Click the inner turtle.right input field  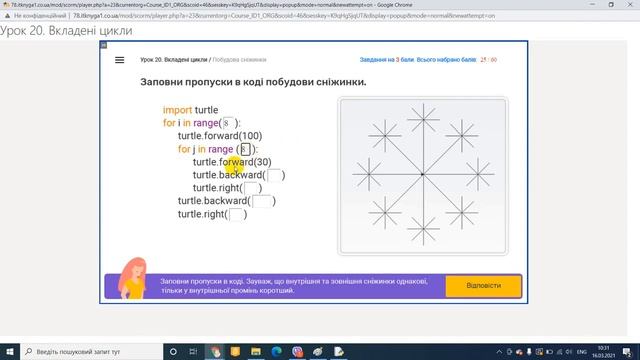pos(251,188)
